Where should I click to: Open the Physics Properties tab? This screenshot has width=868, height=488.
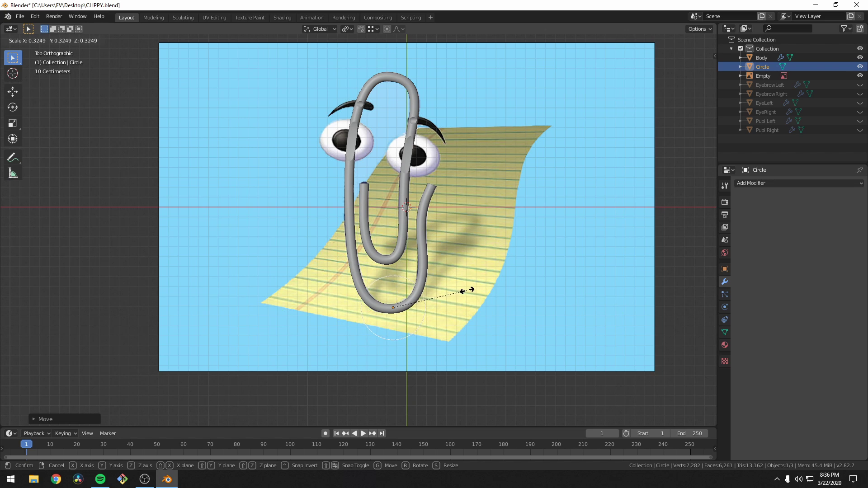pos(724,307)
